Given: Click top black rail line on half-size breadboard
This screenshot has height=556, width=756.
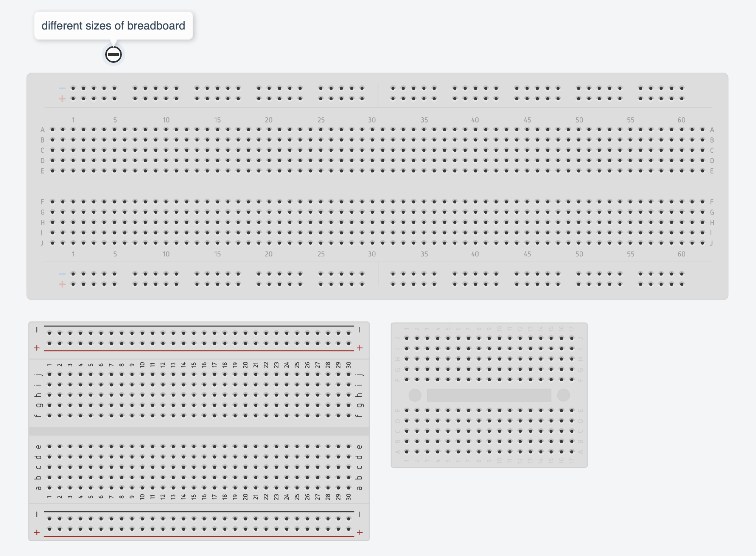Looking at the screenshot, I should pos(199,326).
